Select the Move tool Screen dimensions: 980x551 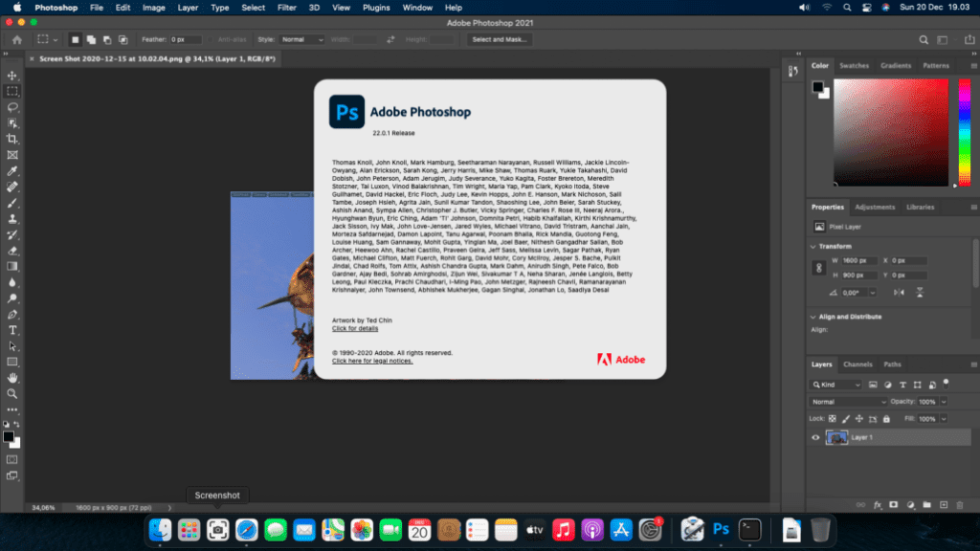pos(11,76)
